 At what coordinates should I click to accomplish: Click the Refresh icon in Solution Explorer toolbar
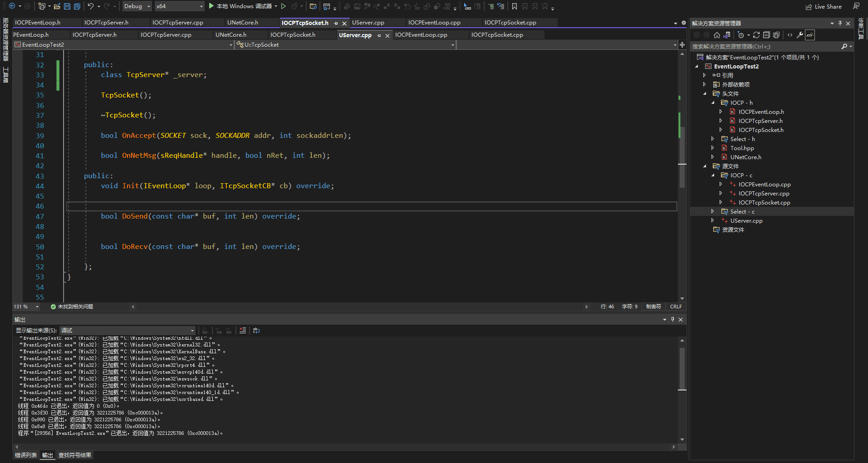pyautogui.click(x=756, y=35)
